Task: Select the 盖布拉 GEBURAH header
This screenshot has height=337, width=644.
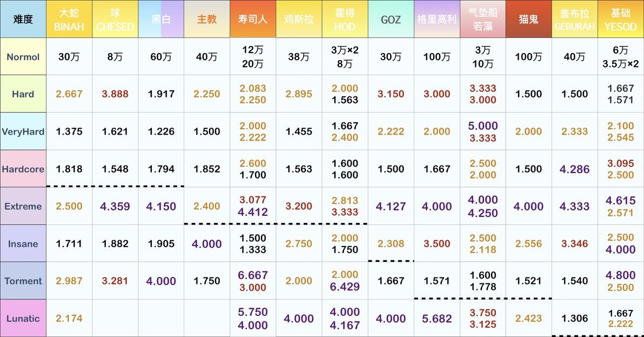Action: click(x=575, y=19)
